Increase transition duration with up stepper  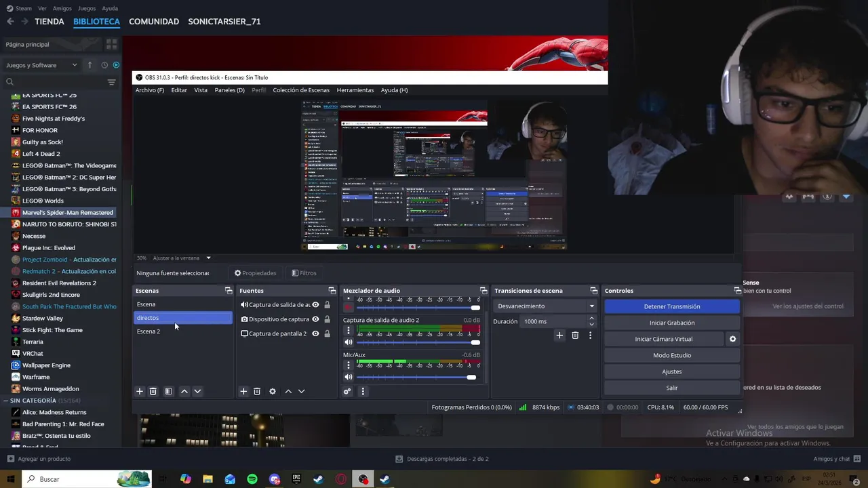point(591,318)
